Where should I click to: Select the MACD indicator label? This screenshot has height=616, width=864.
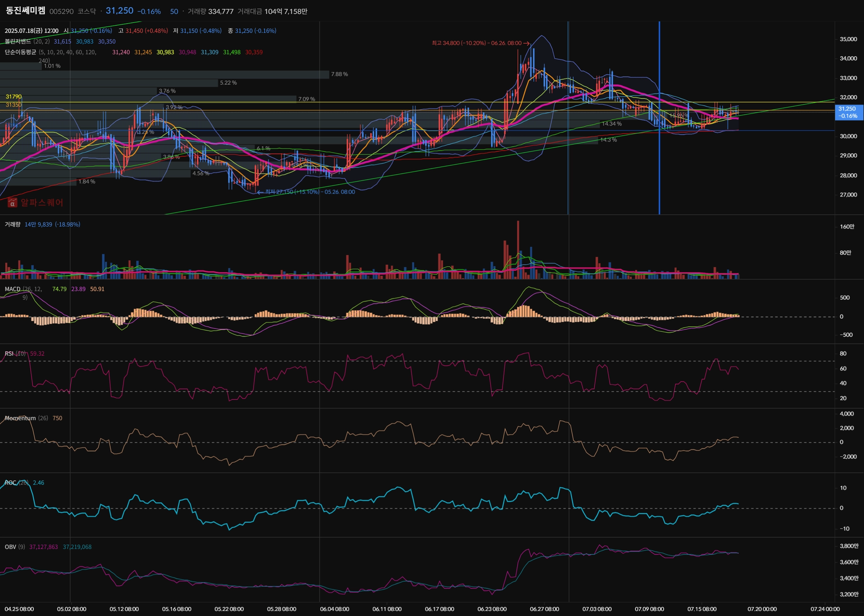coord(12,289)
